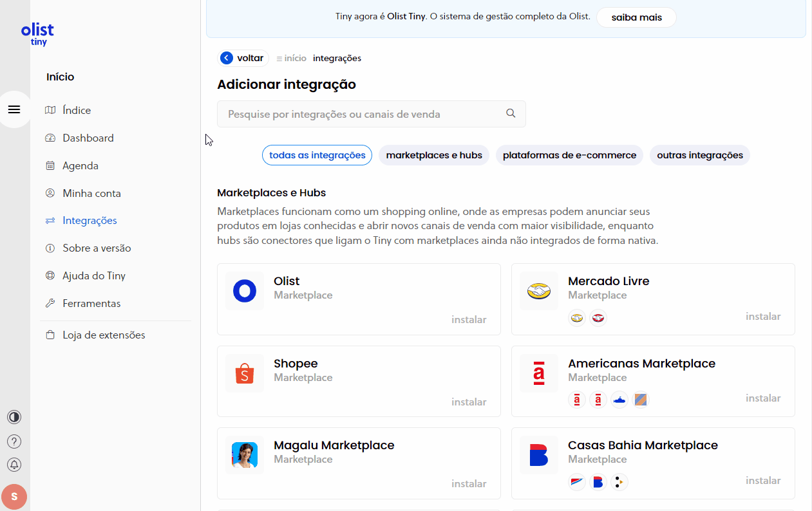The height and width of the screenshot is (511, 812).
Task: Click the Mercado Livre handshake logo
Action: 539,291
